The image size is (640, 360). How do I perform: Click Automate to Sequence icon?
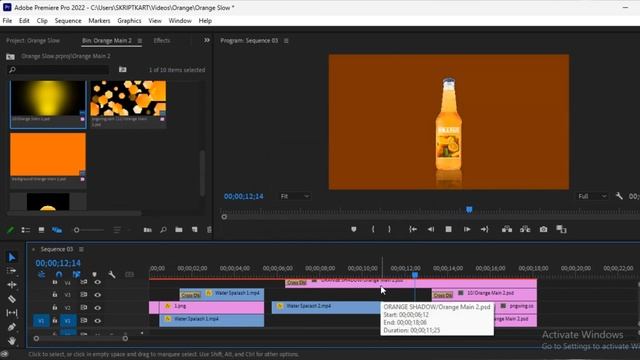tap(147, 230)
